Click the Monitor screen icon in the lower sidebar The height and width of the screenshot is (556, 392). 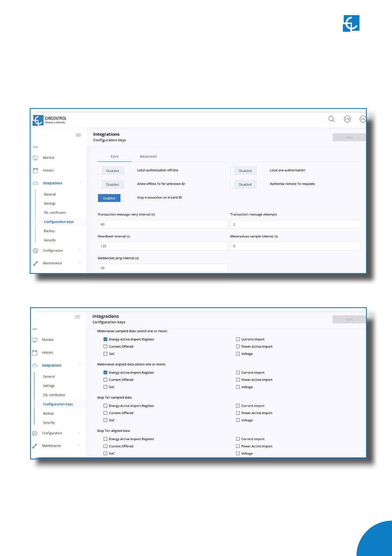(35, 340)
